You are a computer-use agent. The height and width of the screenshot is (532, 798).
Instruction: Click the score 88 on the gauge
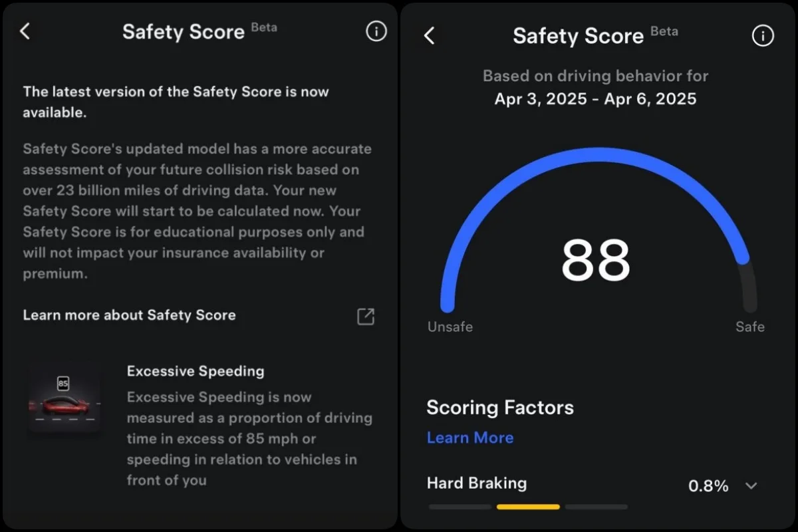597,261
